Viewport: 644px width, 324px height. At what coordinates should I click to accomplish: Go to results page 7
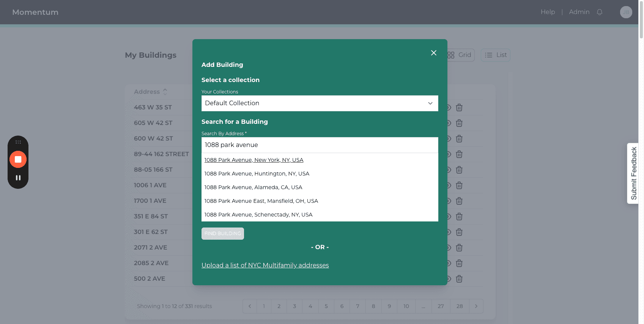point(357,306)
